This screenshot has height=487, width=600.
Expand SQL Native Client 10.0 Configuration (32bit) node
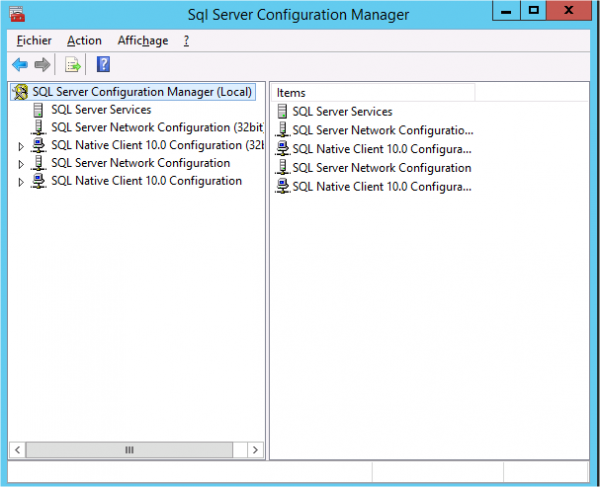point(21,146)
